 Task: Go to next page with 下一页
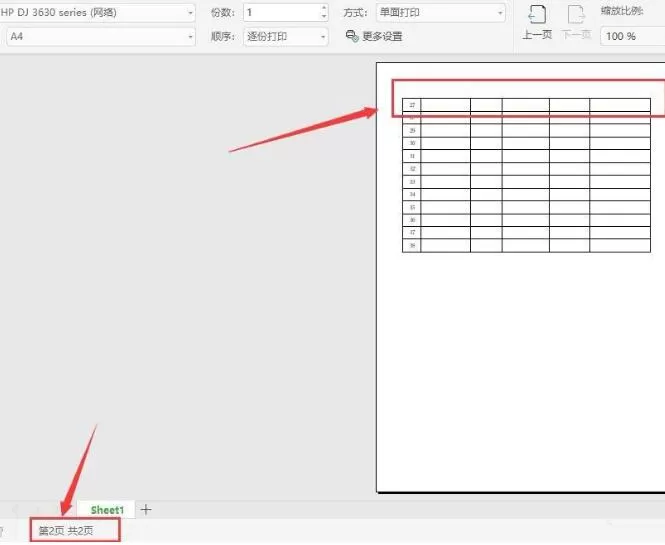(576, 23)
